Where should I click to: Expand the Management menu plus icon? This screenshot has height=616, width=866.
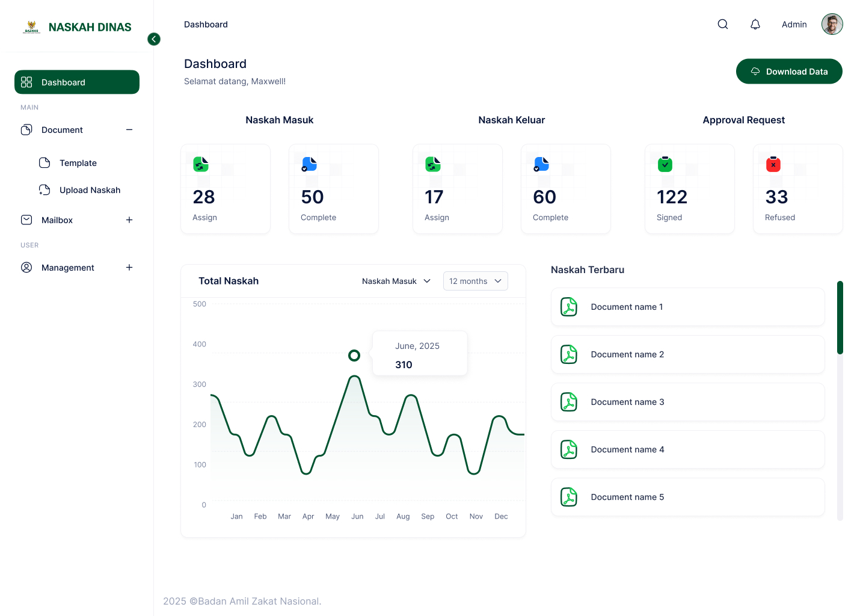(129, 268)
